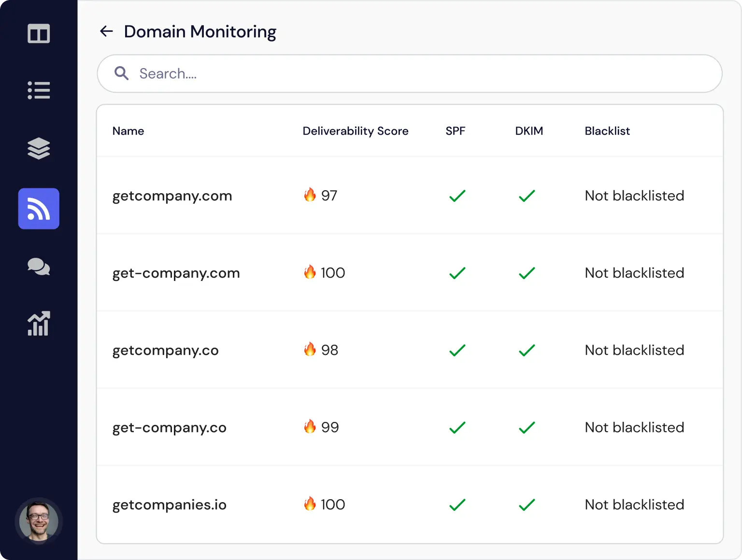Image resolution: width=742 pixels, height=560 pixels.
Task: Click the DKIM checkmark for getcompanies.io
Action: point(527,504)
